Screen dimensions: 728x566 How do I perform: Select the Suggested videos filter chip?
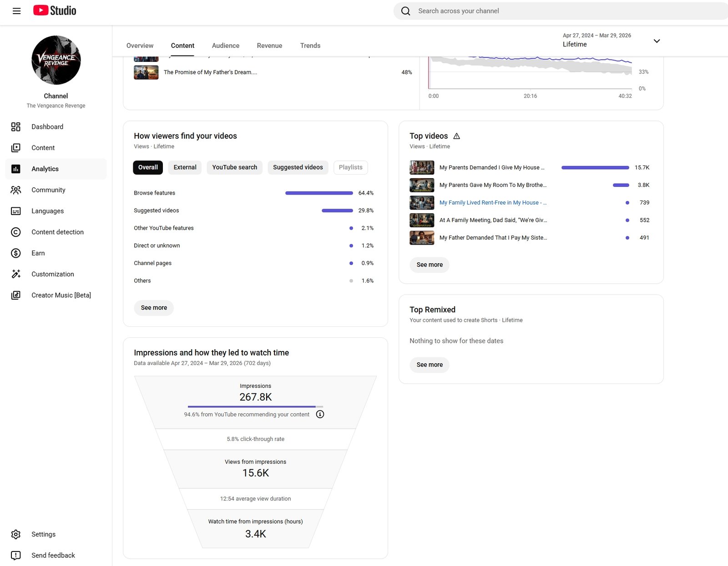tap(298, 167)
